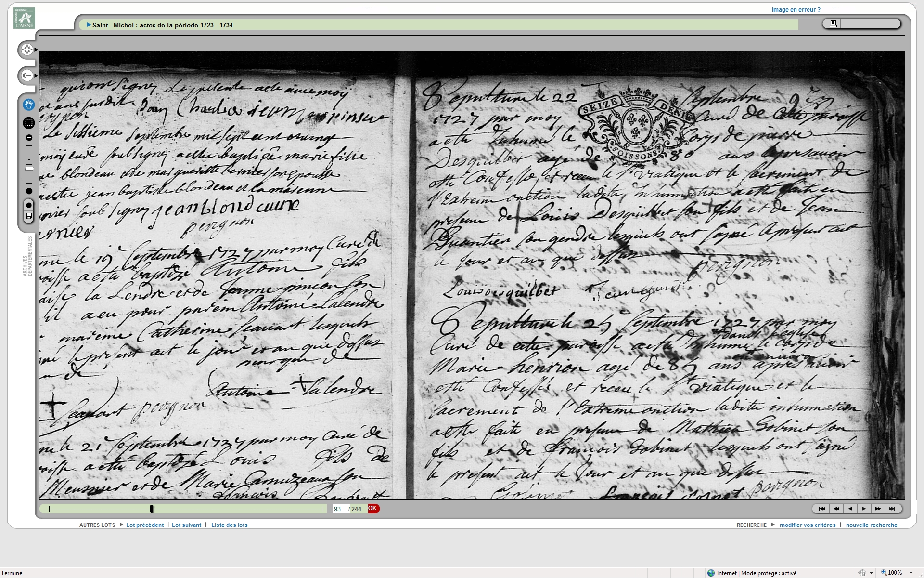Click the page number input field

pyautogui.click(x=339, y=509)
